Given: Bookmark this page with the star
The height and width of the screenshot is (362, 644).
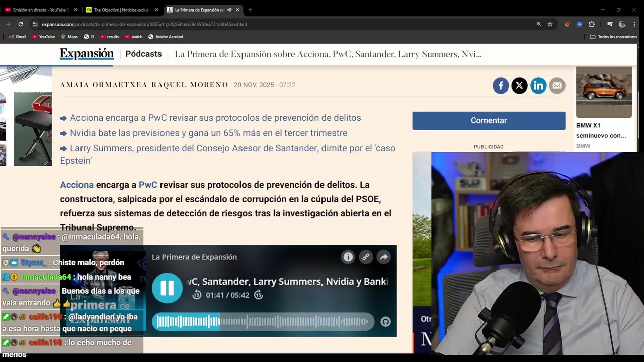Looking at the screenshot, I should (x=550, y=24).
